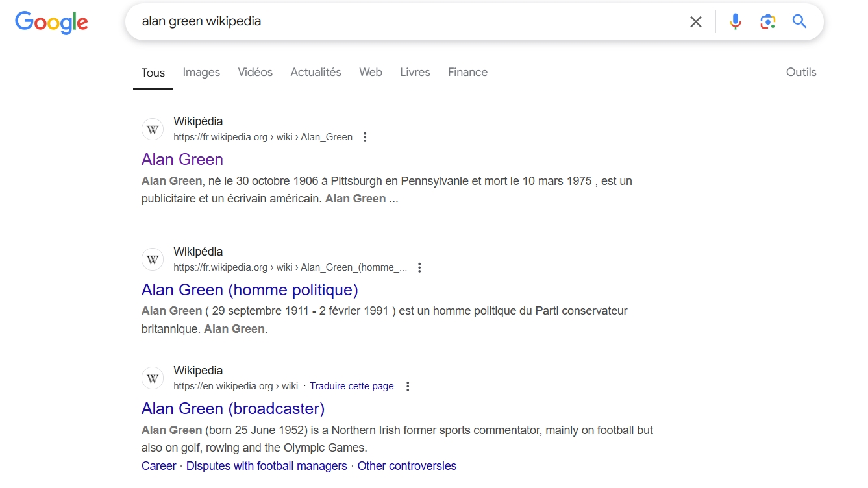Expand the Outils search tools
868x488 pixels.
[801, 72]
